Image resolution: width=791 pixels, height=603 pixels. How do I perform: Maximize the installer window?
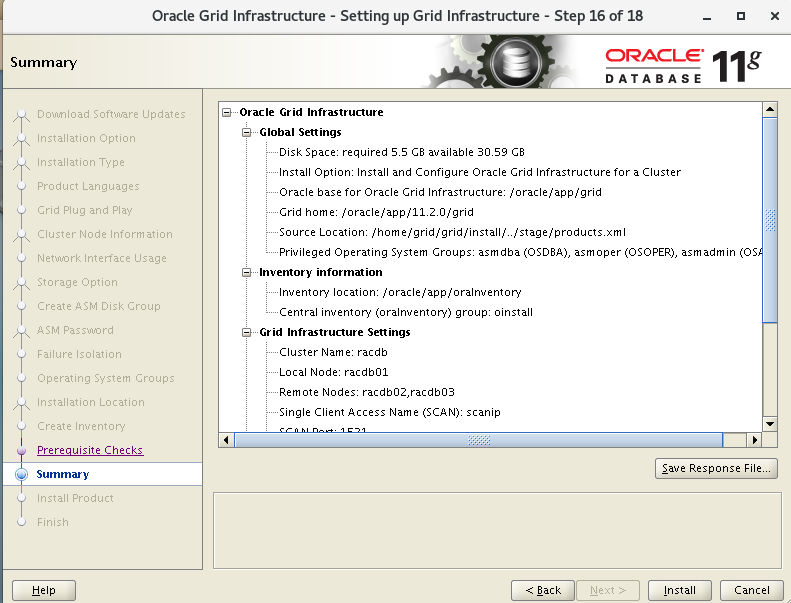(741, 16)
